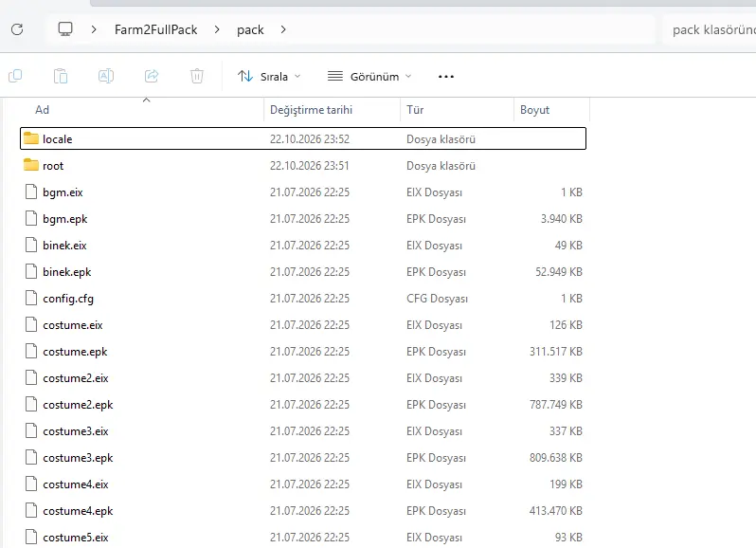This screenshot has width=756, height=548.
Task: Select the file name binek.epk
Action: [x=67, y=271]
